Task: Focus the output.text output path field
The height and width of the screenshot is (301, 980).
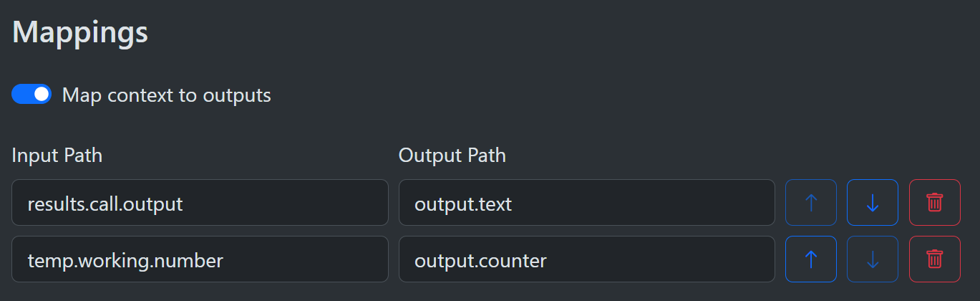Action: (586, 203)
